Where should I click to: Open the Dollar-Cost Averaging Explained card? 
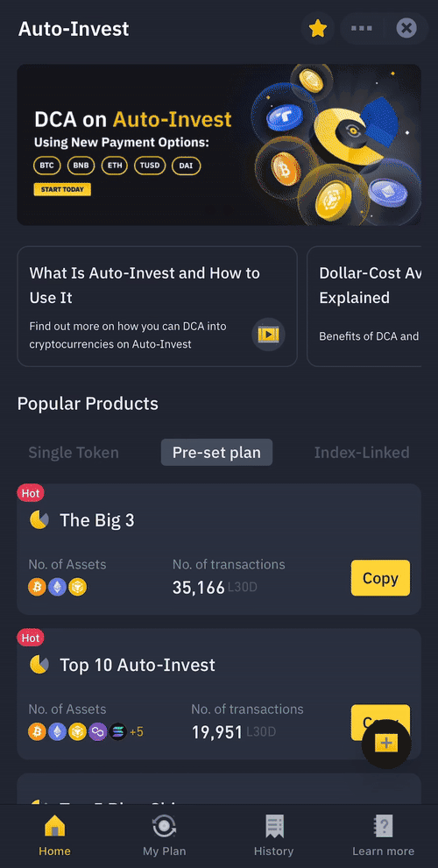(364, 307)
